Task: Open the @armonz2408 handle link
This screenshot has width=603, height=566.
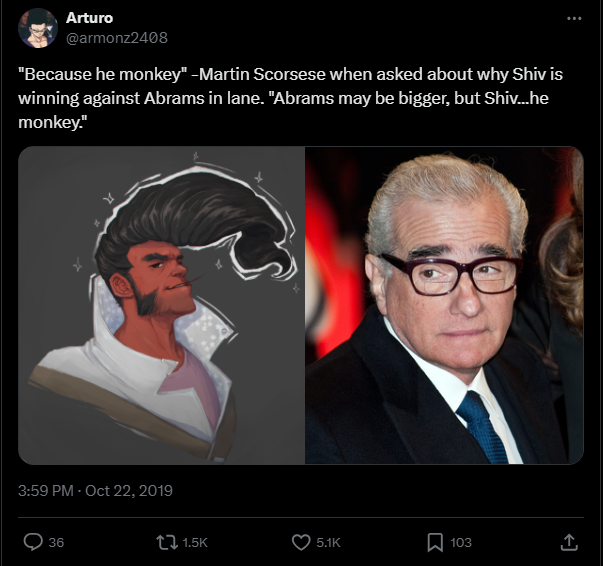Action: pyautogui.click(x=117, y=38)
